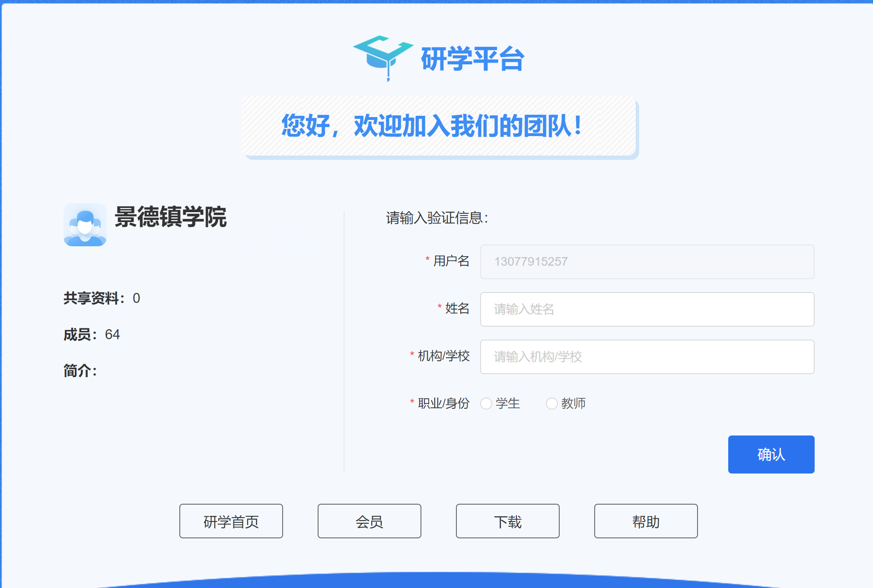Go to the 会员 page
This screenshot has height=588, width=873.
[370, 521]
